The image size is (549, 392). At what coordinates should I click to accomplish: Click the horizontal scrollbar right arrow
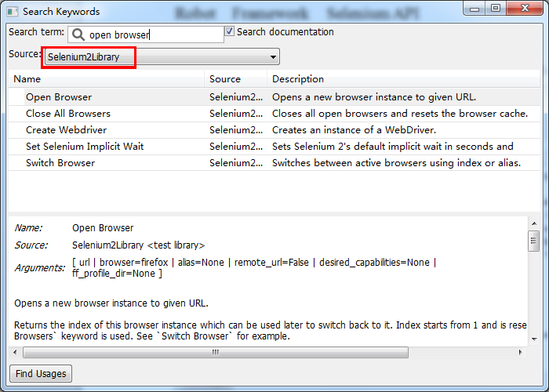tap(520, 352)
